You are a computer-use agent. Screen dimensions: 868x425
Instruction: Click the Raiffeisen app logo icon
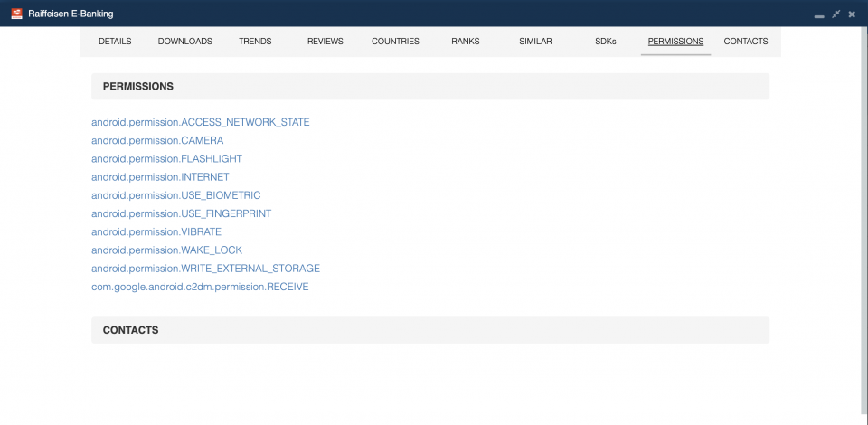click(16, 14)
